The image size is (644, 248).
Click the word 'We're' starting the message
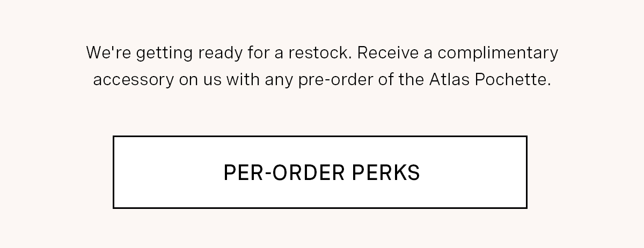point(108,53)
